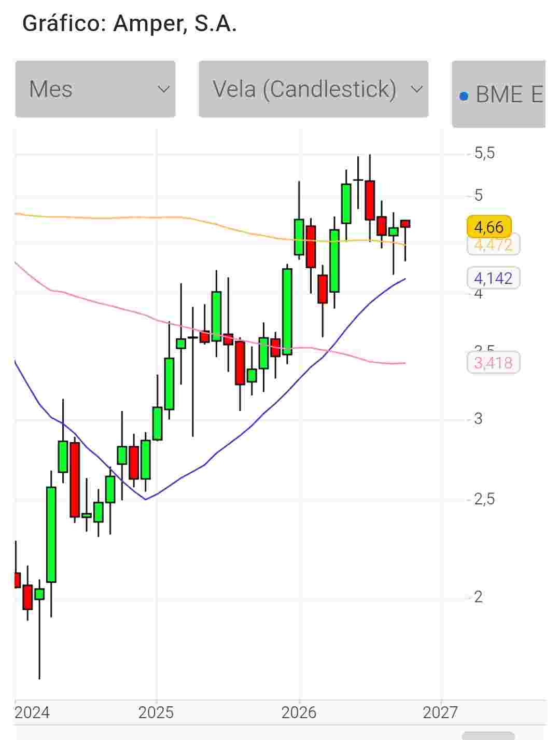Open the Mes time period dropdown
Image resolution: width=560 pixels, height=740 pixels.
click(95, 89)
